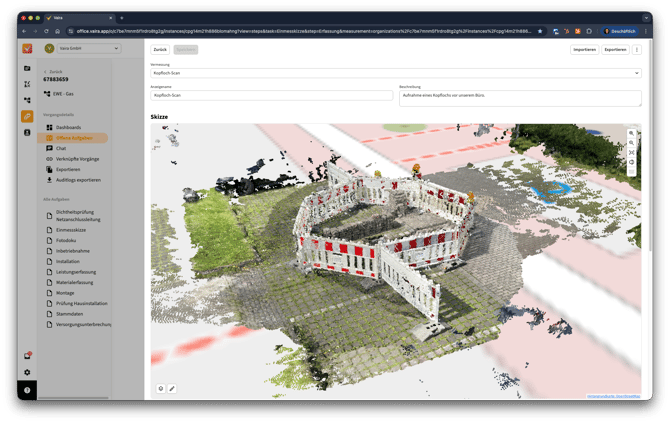This screenshot has width=670, height=423.
Task: Click the pencil edit icon below sketch
Action: 172,388
